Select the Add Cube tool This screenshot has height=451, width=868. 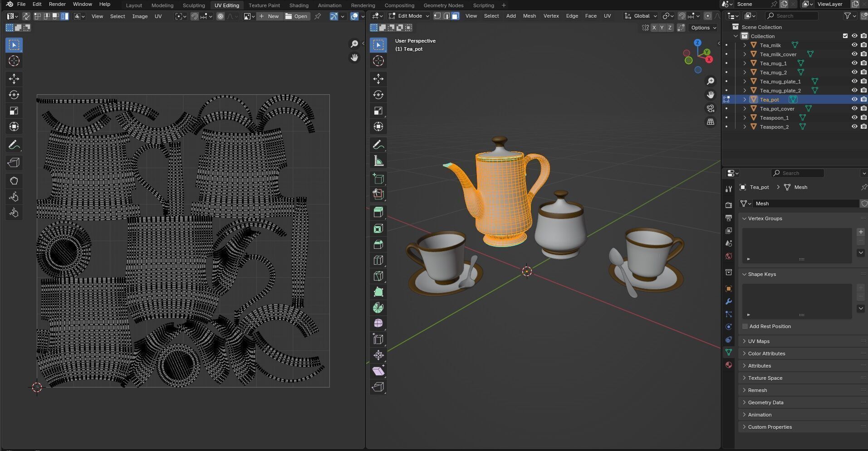(x=378, y=179)
